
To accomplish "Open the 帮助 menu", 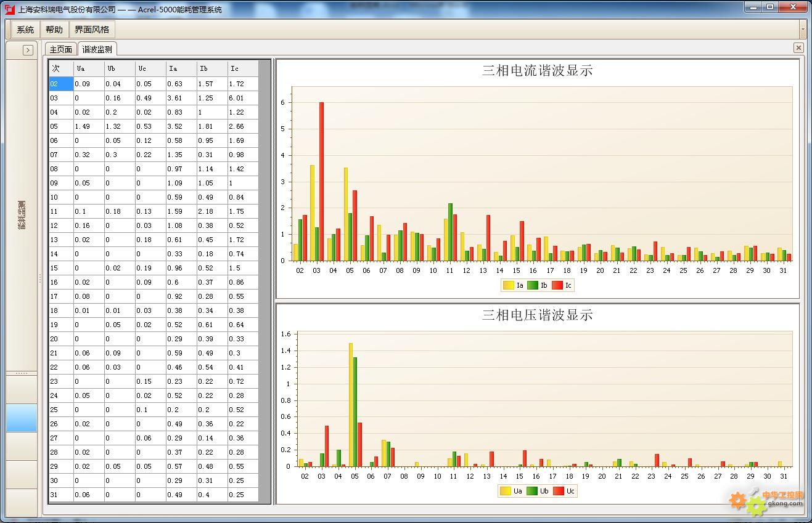I will coord(54,30).
